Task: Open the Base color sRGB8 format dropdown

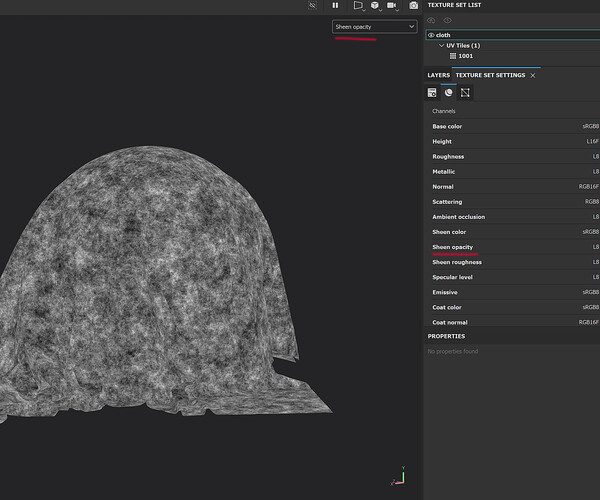Action: pyautogui.click(x=590, y=127)
